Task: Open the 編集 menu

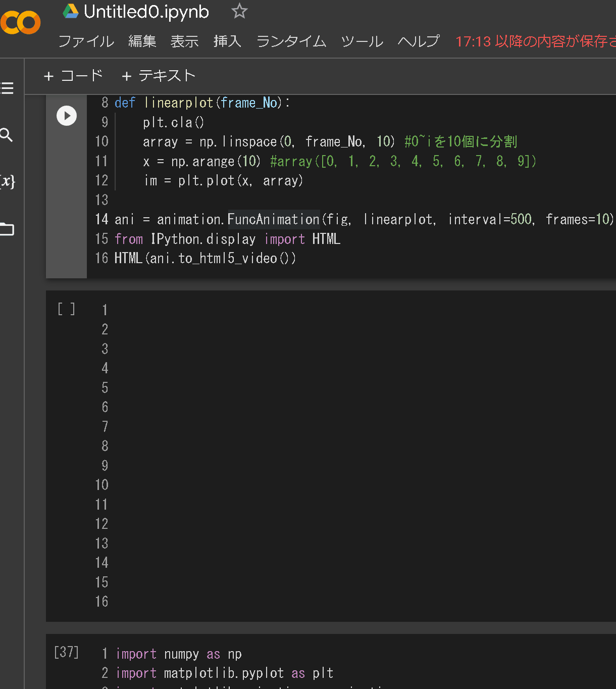Action: tap(142, 41)
